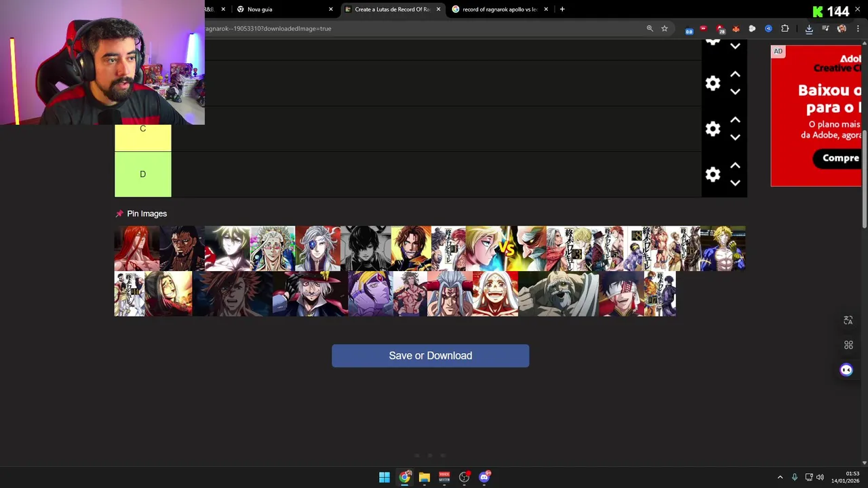Open Chrome downloads
Screen dimensions: 868x488
point(809,28)
